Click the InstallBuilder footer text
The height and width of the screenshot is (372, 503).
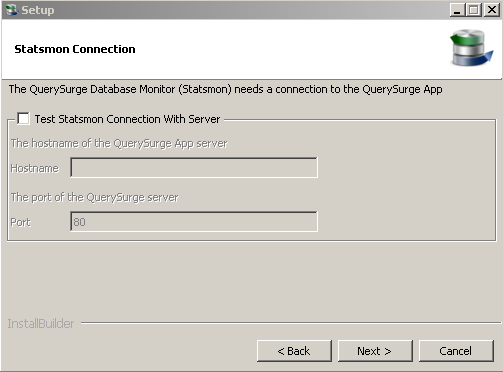click(41, 324)
